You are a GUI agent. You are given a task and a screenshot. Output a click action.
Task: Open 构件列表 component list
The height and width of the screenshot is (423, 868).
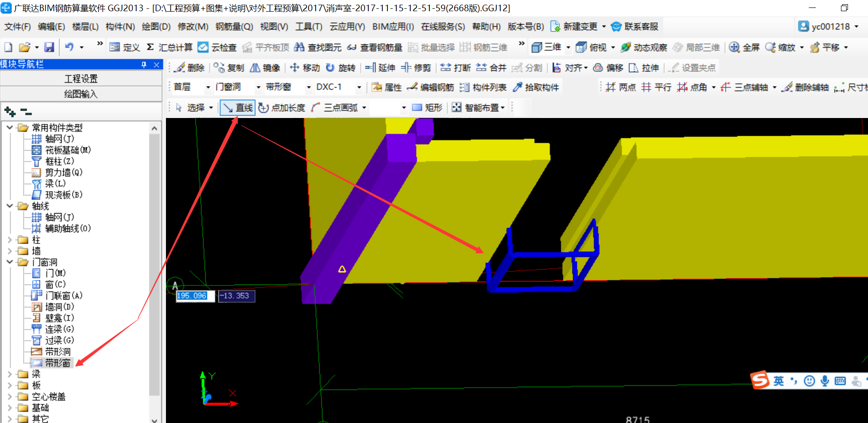[x=483, y=87]
